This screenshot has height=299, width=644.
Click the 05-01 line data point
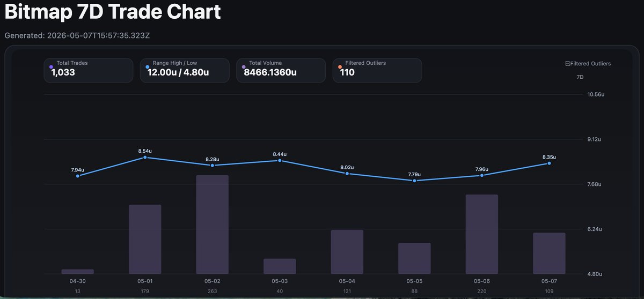pyautogui.click(x=145, y=157)
